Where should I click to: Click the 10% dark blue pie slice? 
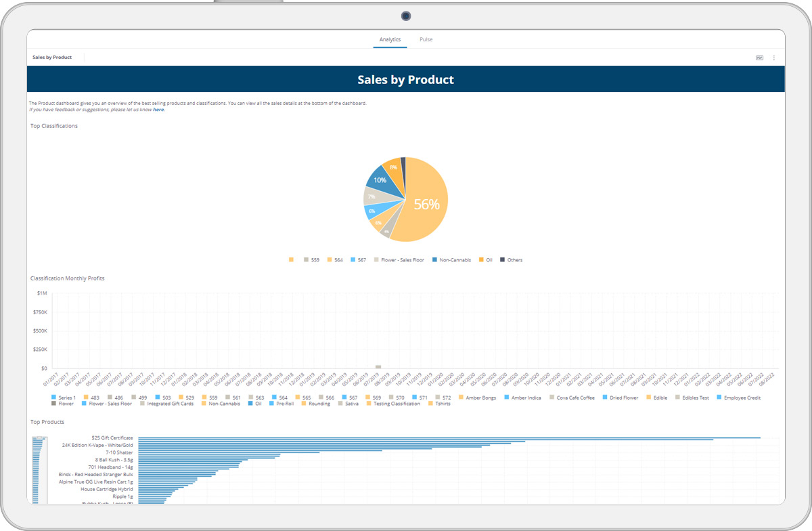tap(380, 180)
